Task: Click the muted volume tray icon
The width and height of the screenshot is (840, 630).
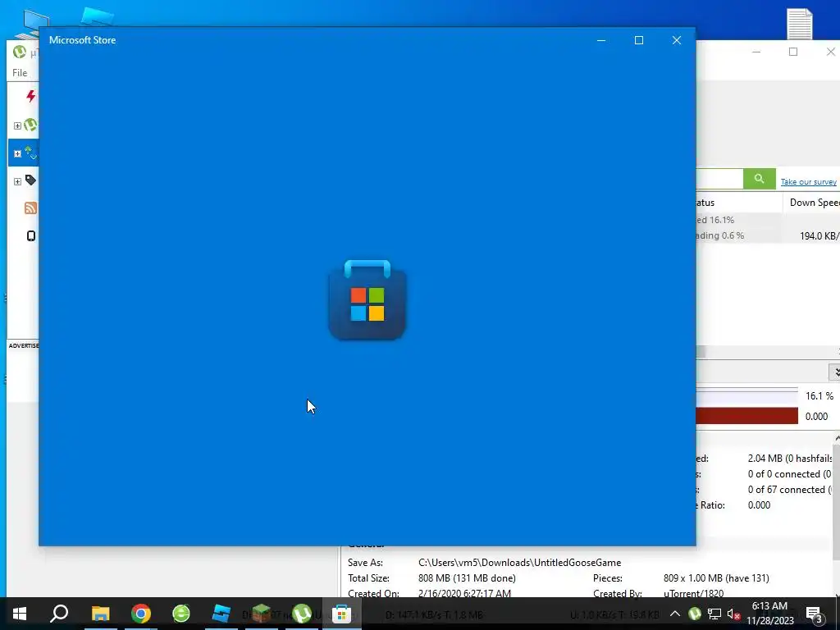Action: click(734, 614)
